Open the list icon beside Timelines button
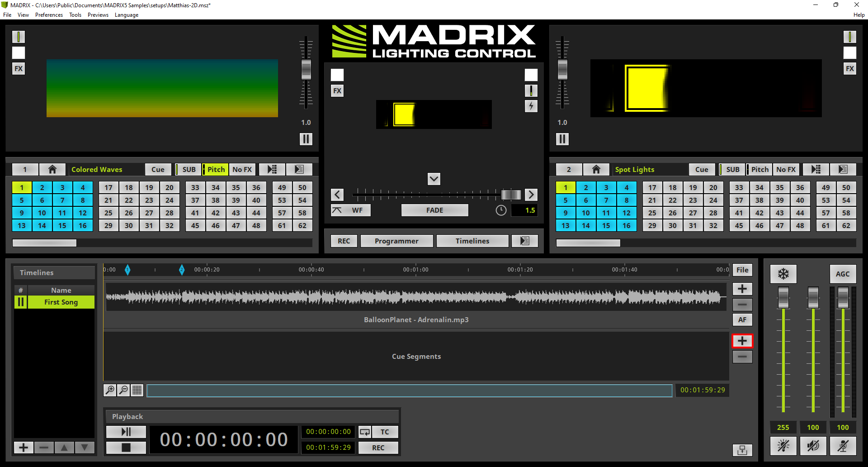This screenshot has height=467, width=868. point(524,241)
